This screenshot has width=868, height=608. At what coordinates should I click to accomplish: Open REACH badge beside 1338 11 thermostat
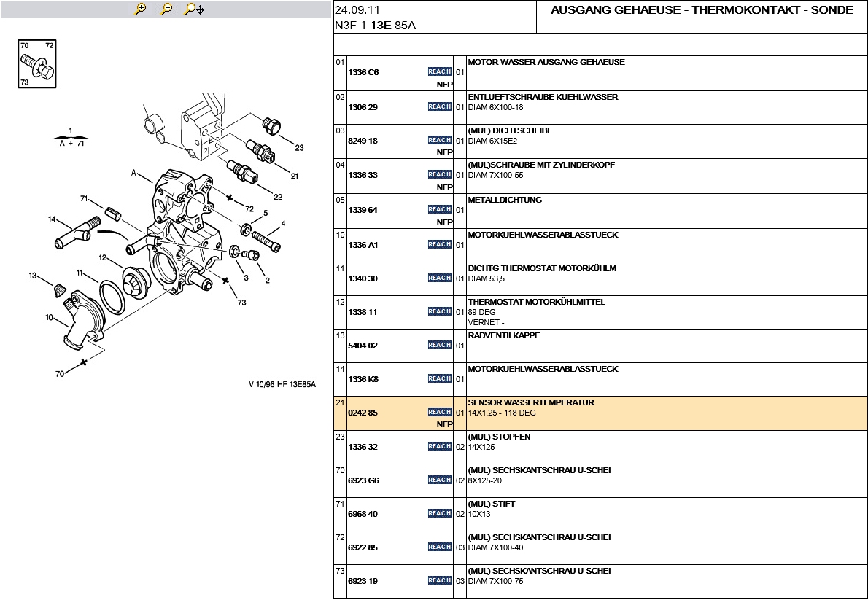click(439, 311)
